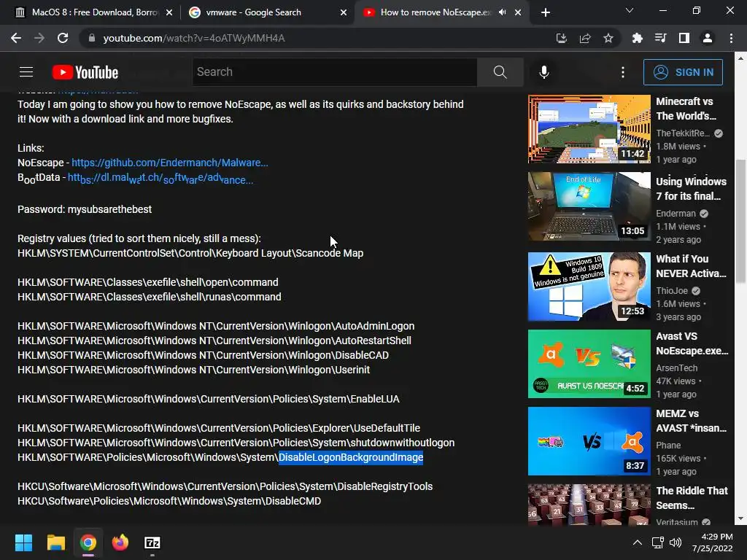Click the SIGN IN button
Image resolution: width=747 pixels, height=560 pixels.
pyautogui.click(x=683, y=72)
